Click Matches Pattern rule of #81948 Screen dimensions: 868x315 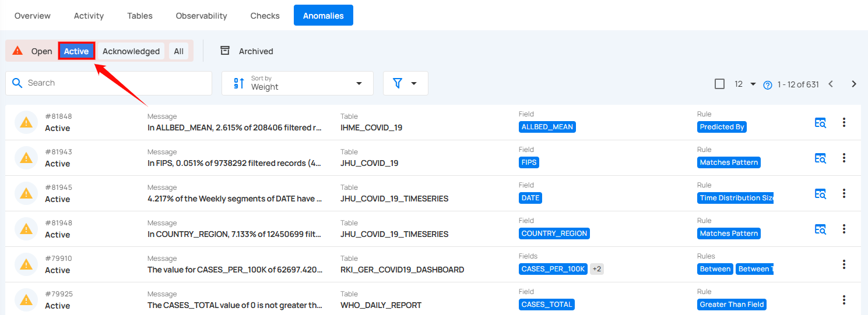(729, 233)
